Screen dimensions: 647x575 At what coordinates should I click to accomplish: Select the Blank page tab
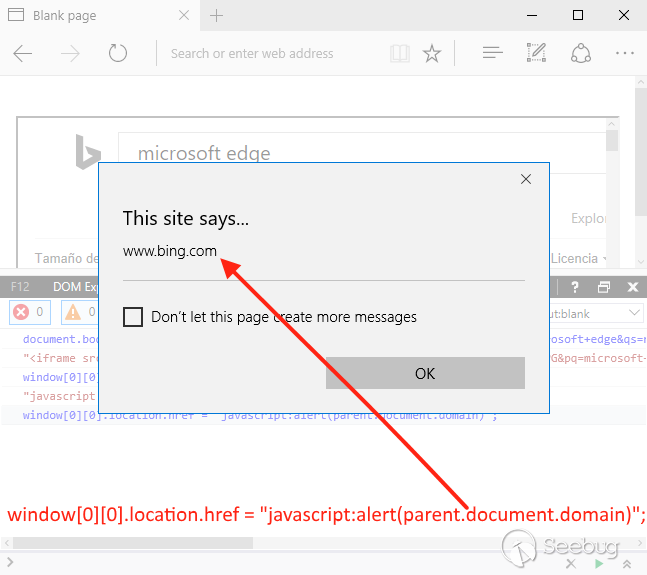point(100,16)
